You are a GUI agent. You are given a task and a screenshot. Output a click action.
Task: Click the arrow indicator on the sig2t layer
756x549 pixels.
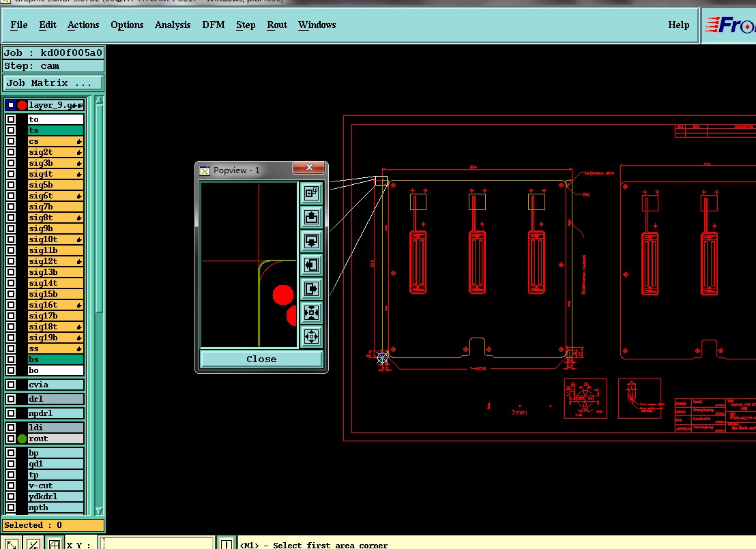coord(79,152)
